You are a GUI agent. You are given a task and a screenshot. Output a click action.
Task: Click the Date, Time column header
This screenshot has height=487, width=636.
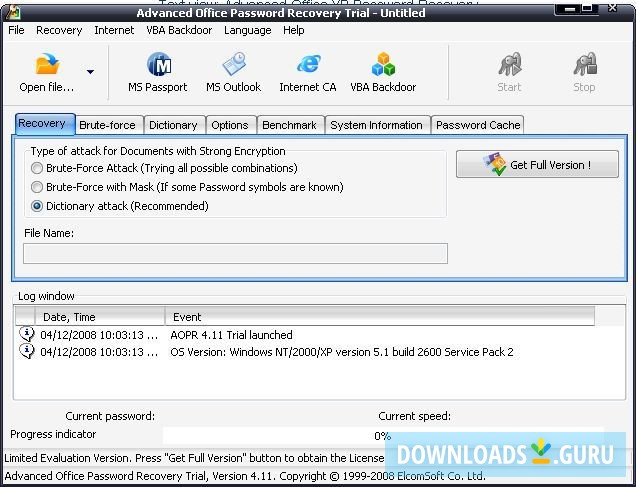tap(100, 316)
